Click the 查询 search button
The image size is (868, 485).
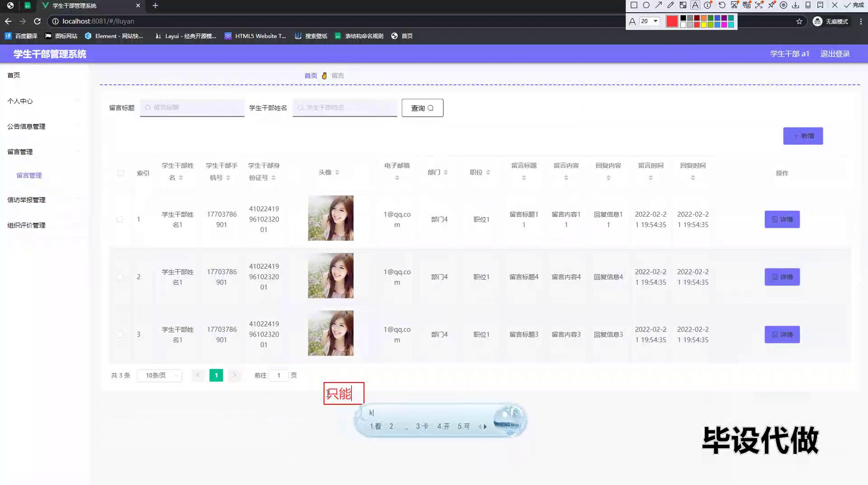click(x=422, y=108)
